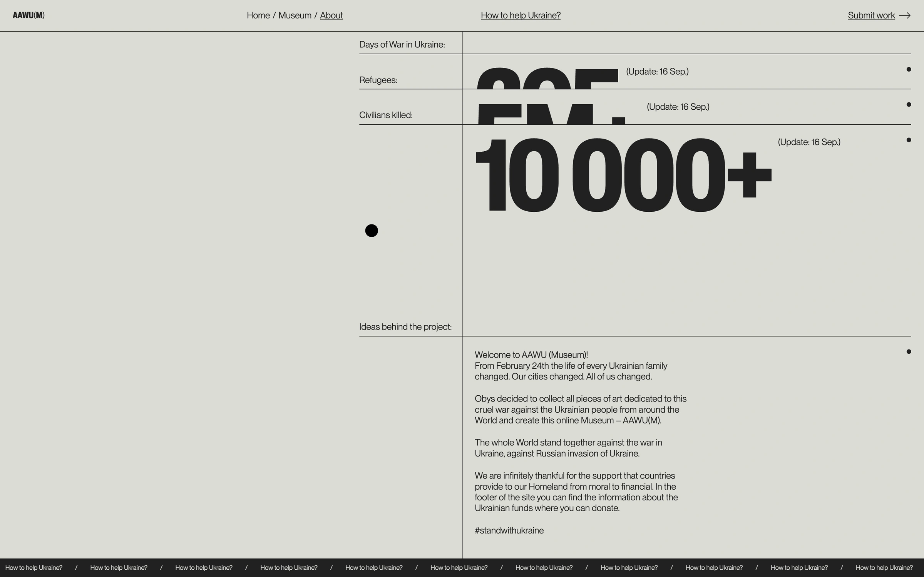This screenshot has width=924, height=577.
Task: Go to the Museum page
Action: click(295, 15)
